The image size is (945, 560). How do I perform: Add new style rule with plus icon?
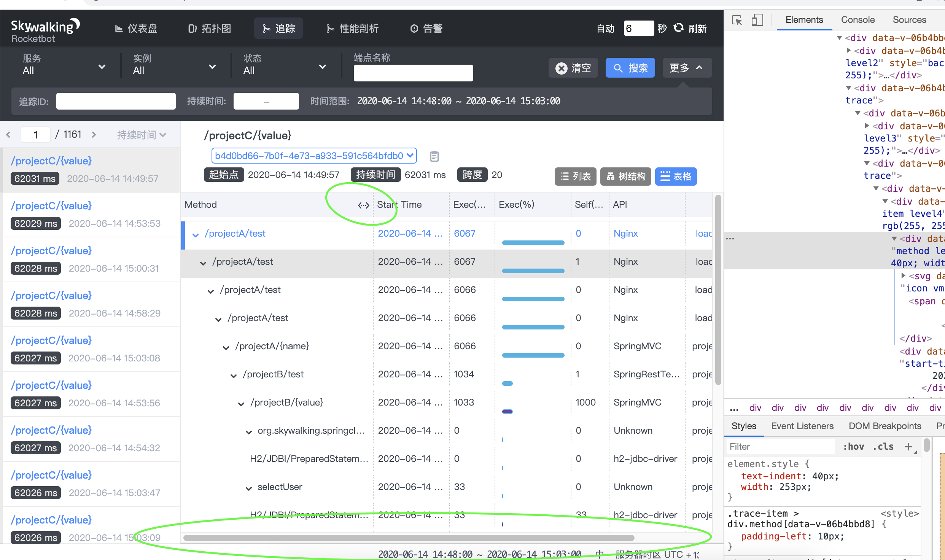pos(908,446)
